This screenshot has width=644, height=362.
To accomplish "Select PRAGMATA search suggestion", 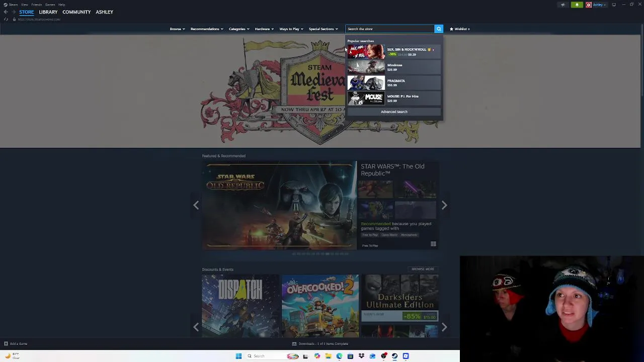I will (x=394, y=82).
